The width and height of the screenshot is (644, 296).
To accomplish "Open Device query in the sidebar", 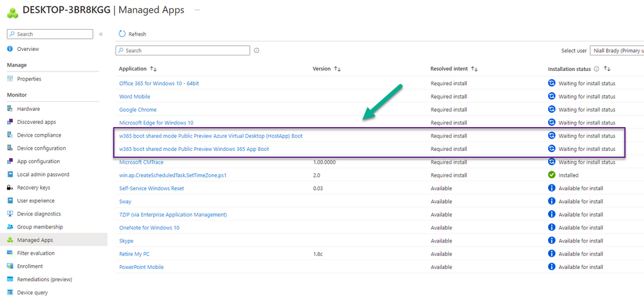I will click(x=32, y=293).
